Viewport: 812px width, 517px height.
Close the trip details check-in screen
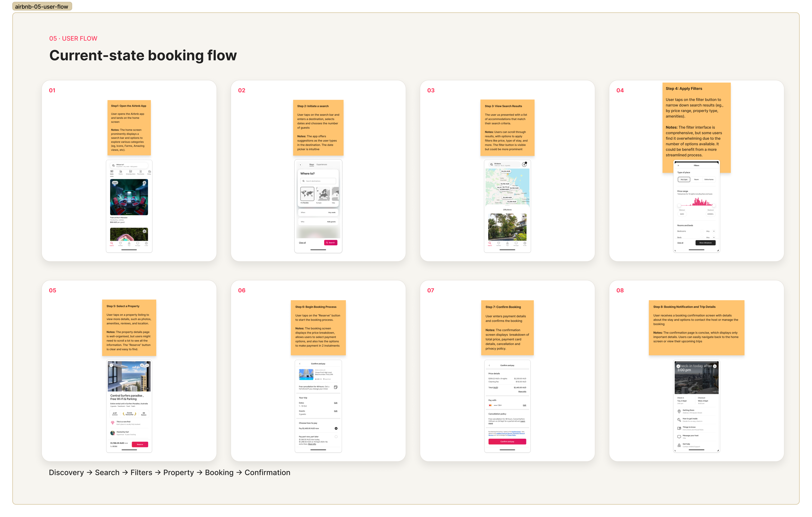point(678,366)
